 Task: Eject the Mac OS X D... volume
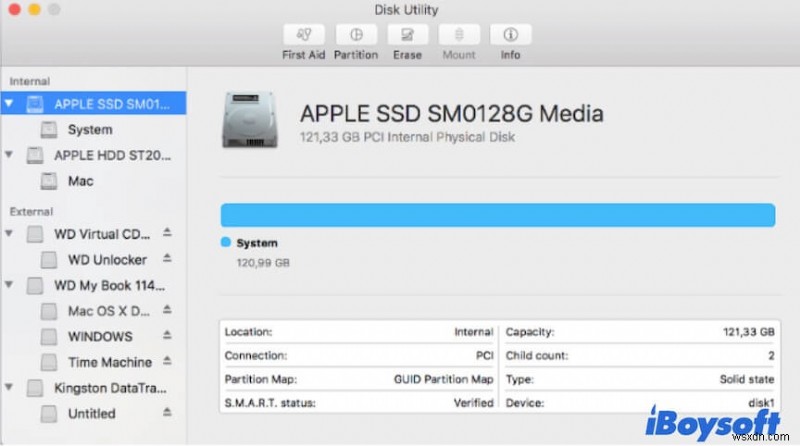167,310
